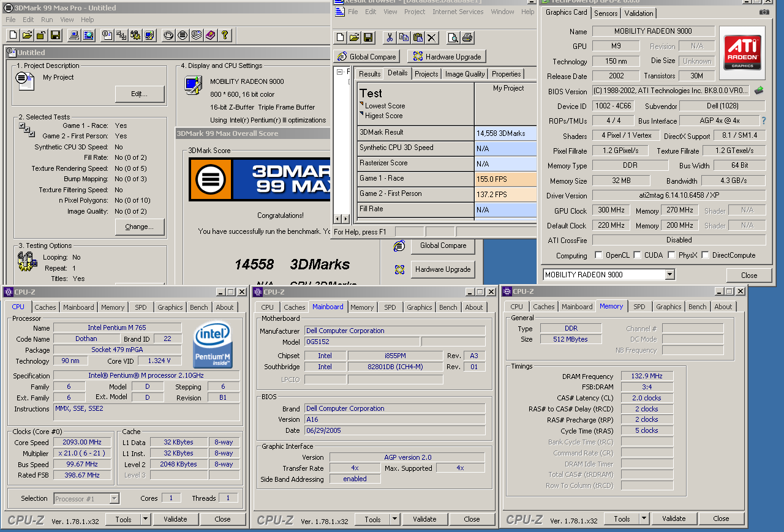The width and height of the screenshot is (784, 532).
Task: Open the Tools dropdown arrow in CPU-Z CPU window
Action: (x=145, y=519)
